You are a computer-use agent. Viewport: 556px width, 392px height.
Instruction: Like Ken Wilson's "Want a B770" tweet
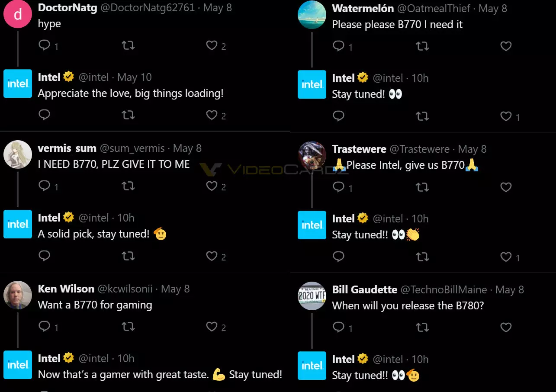pyautogui.click(x=212, y=326)
